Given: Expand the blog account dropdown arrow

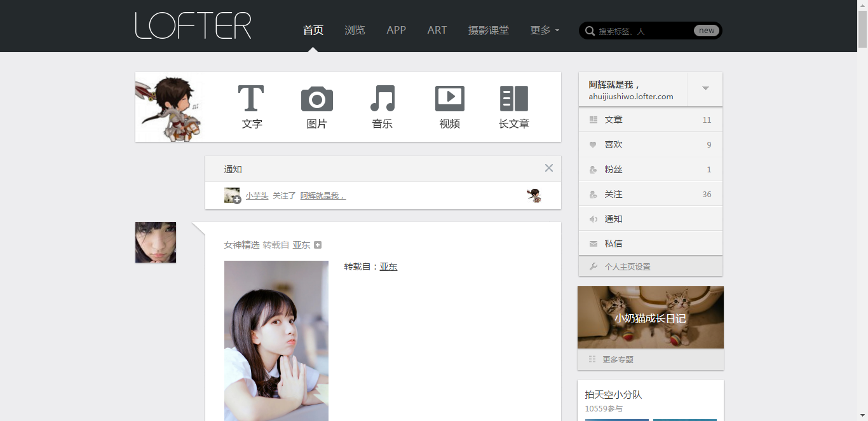Looking at the screenshot, I should [x=705, y=88].
